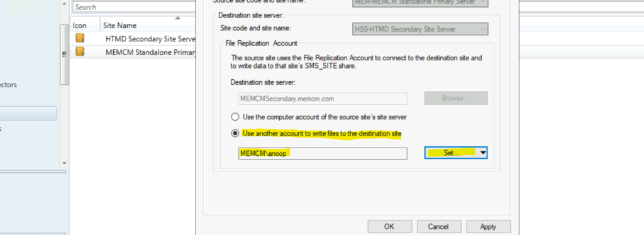Open source site code combo box

(x=420, y=3)
